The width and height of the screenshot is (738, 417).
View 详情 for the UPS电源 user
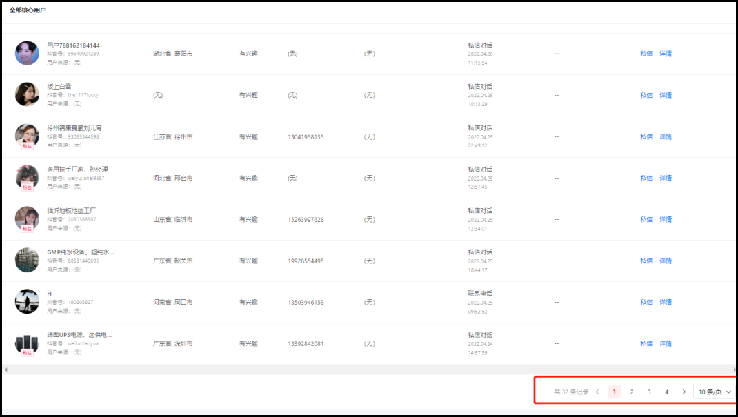coord(666,344)
